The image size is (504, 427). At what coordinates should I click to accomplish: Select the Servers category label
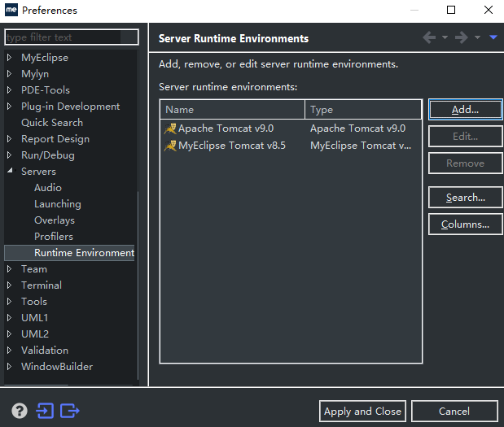click(38, 172)
